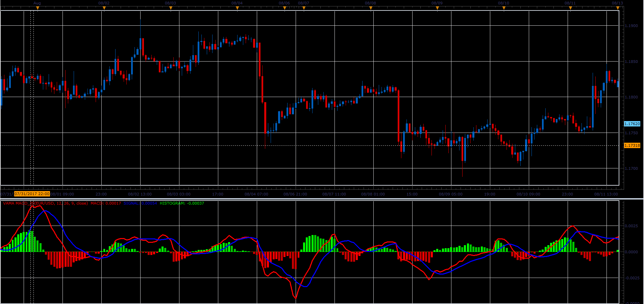Click the orange day marker under Aug
Screen dimensions: 644x304
(38, 8)
